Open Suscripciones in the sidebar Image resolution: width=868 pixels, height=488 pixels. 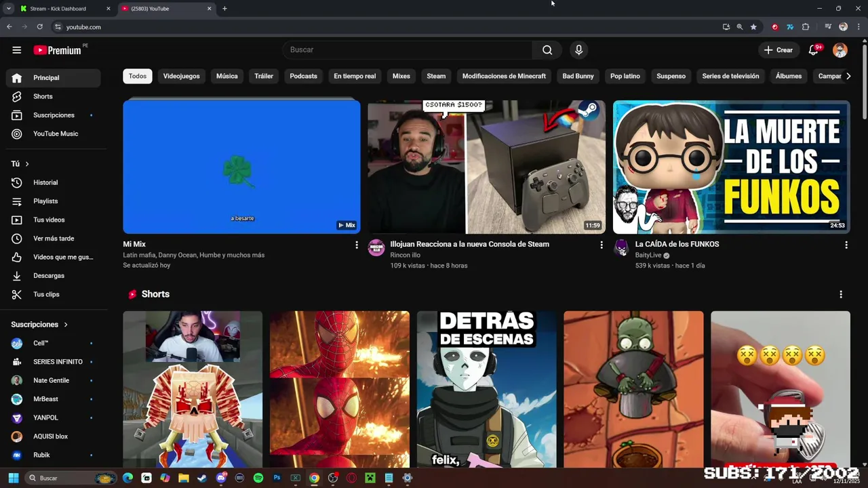point(53,115)
